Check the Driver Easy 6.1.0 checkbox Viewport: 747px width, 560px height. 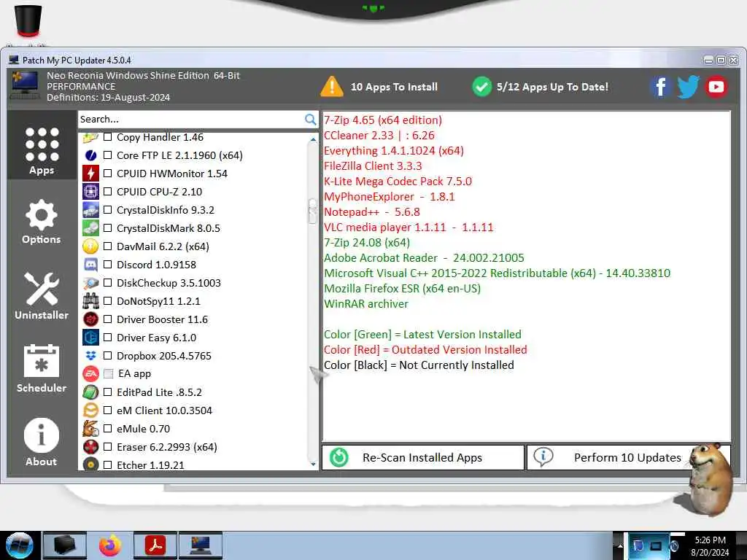108,338
